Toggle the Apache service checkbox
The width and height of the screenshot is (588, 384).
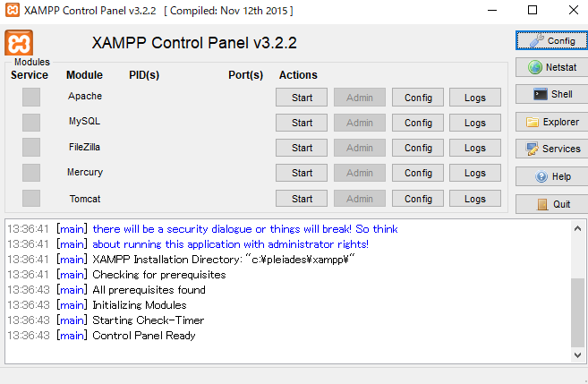coord(31,98)
